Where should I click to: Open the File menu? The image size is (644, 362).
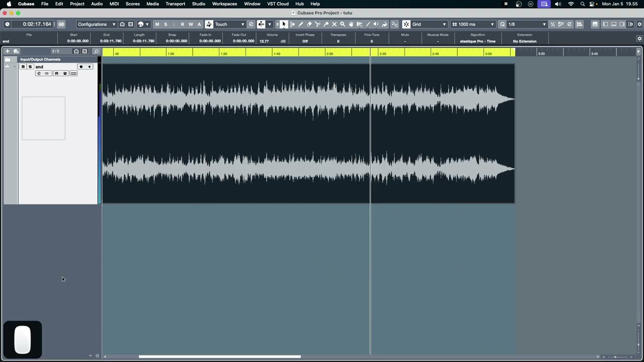click(45, 4)
